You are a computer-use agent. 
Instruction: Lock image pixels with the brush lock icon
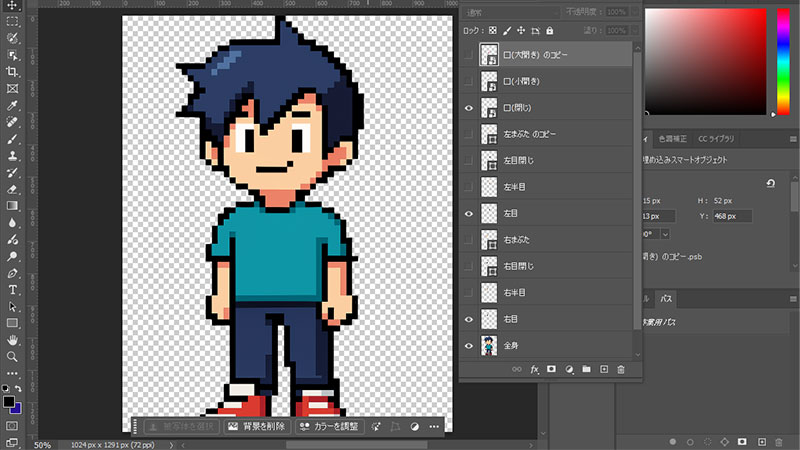[507, 31]
